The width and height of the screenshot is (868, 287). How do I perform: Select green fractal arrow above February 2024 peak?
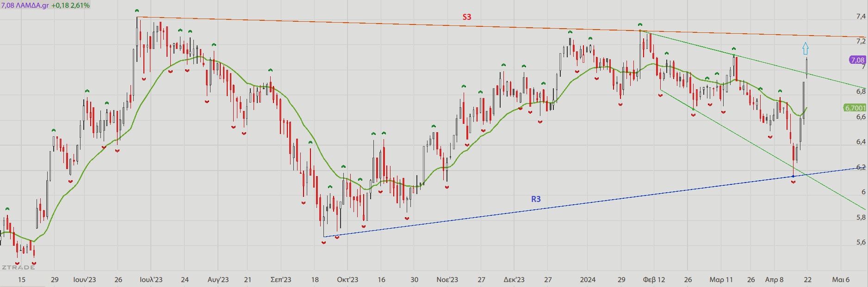[x=640, y=24]
